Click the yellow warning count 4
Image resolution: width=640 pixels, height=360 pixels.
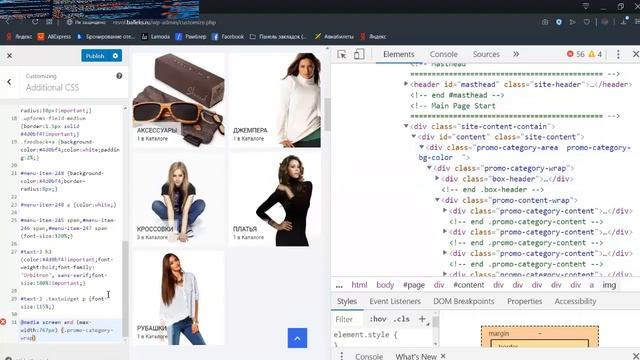pos(595,54)
